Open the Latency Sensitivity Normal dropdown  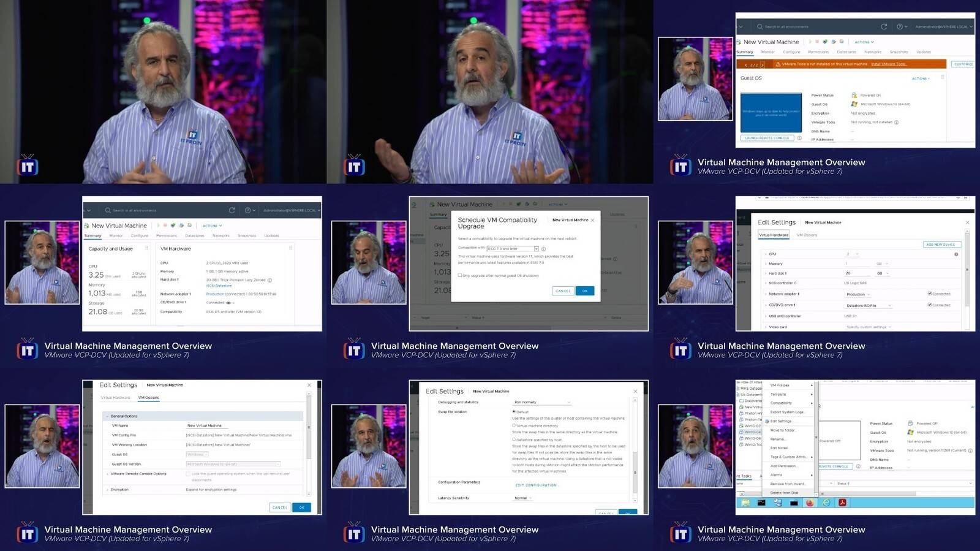point(523,498)
